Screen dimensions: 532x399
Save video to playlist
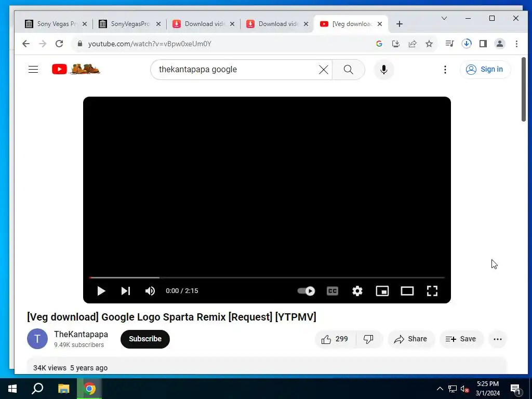461,339
